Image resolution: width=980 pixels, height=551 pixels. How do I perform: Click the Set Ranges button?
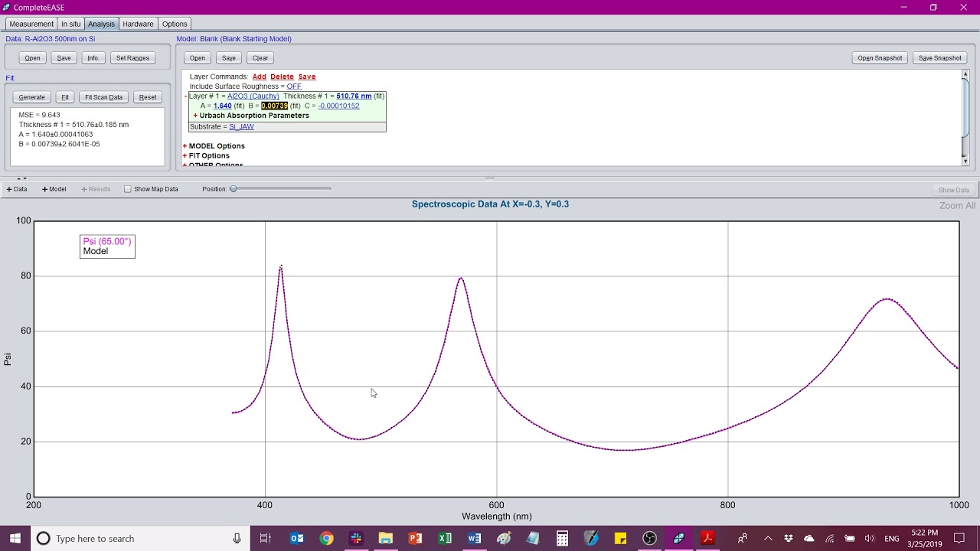point(132,58)
